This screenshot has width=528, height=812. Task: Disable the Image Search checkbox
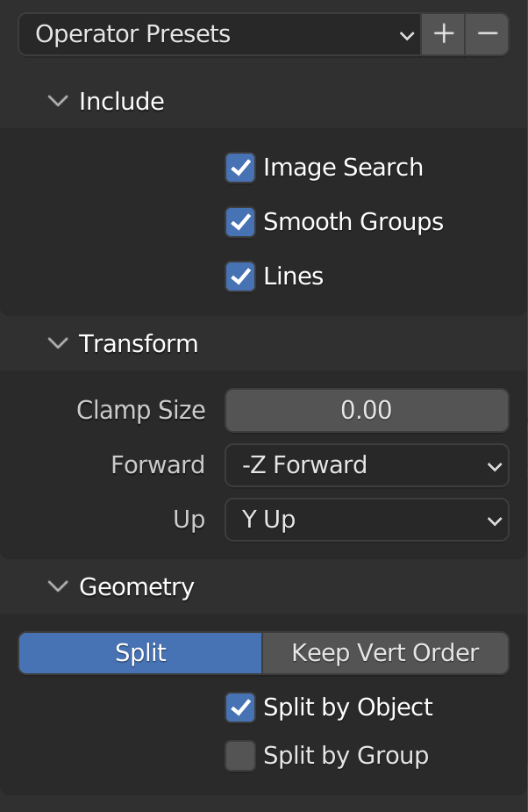[240, 168]
